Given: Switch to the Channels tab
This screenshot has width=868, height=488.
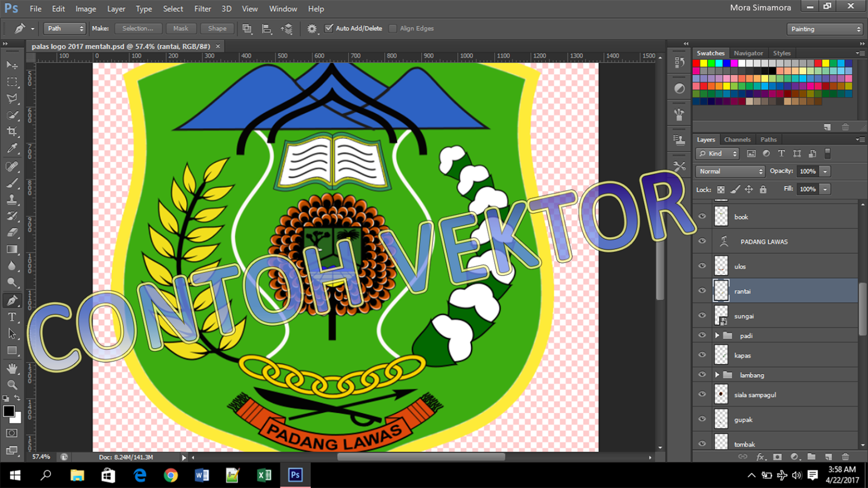Looking at the screenshot, I should click(x=737, y=139).
